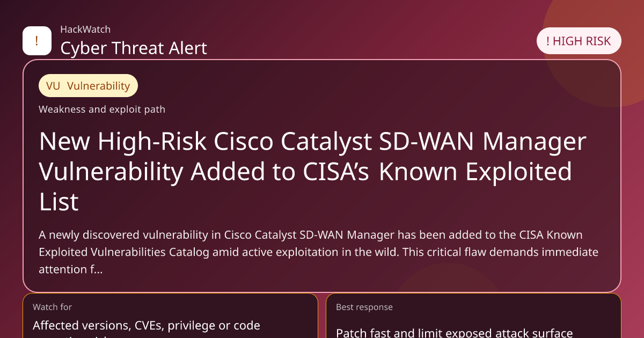Click the exclamation mark in HIGH RISK badge
This screenshot has height=338, width=644.
(548, 41)
